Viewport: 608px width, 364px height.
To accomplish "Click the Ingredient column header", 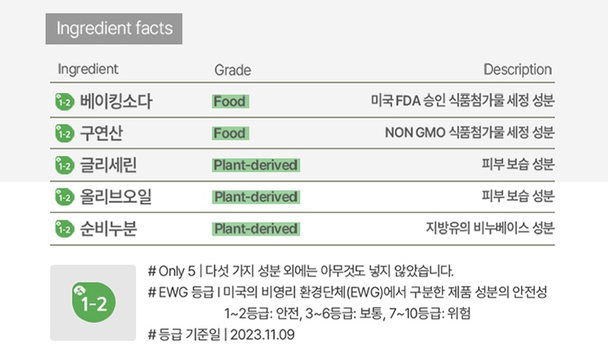I will click(88, 69).
